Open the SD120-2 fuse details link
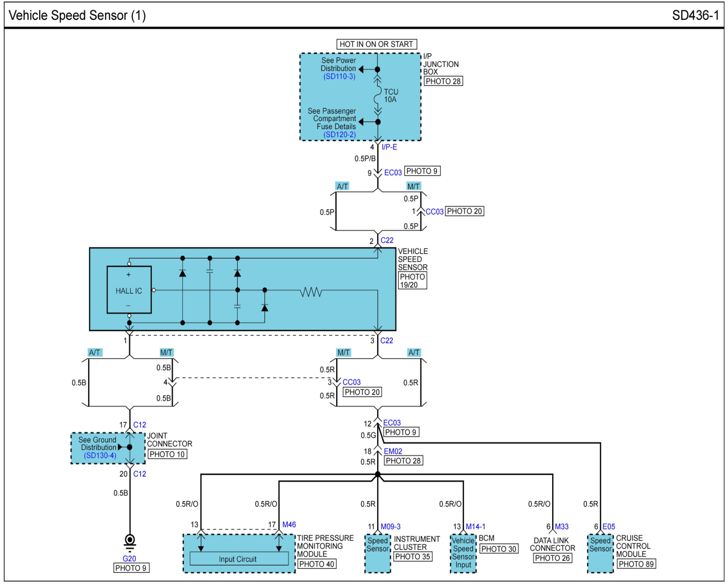Viewport: 728px width, 584px height. pyautogui.click(x=339, y=135)
